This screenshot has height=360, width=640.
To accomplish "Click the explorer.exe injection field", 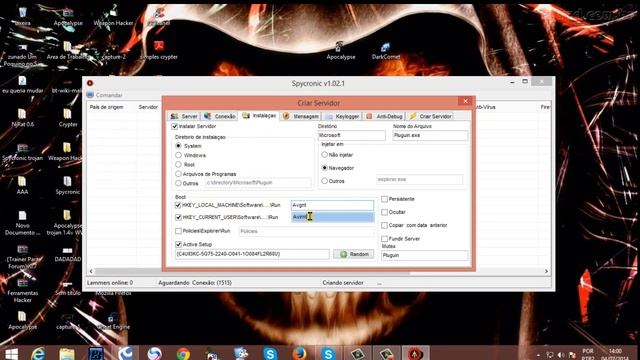I will pos(420,179).
